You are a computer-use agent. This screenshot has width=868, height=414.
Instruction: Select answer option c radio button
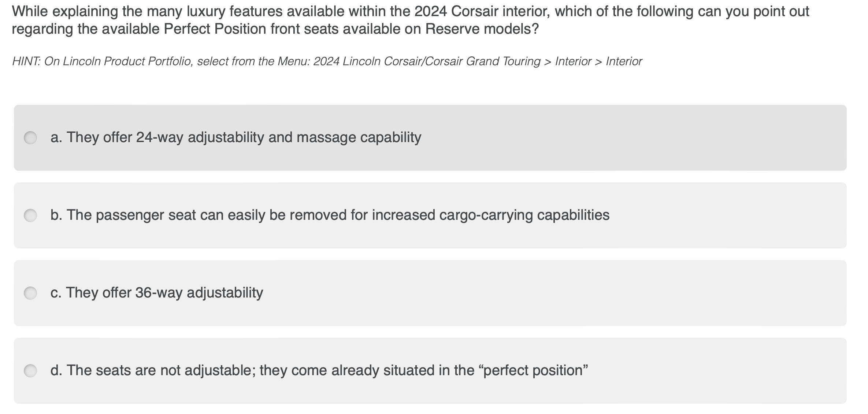tap(30, 292)
